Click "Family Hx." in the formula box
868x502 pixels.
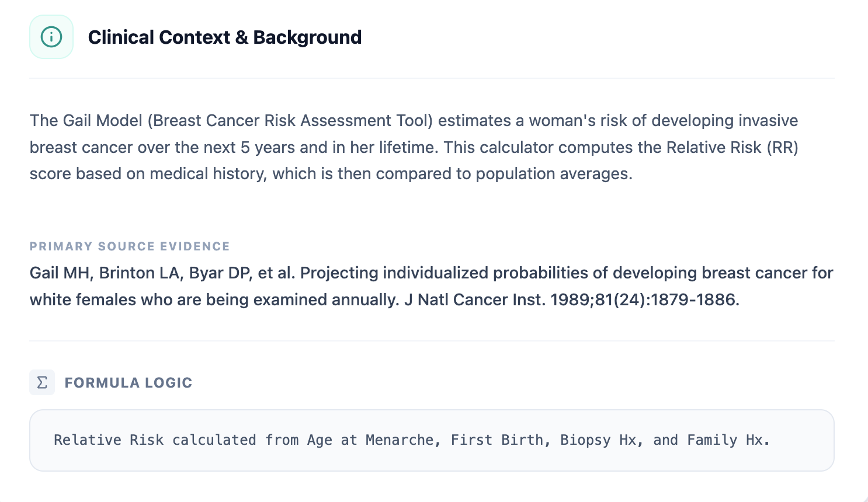[x=728, y=440]
